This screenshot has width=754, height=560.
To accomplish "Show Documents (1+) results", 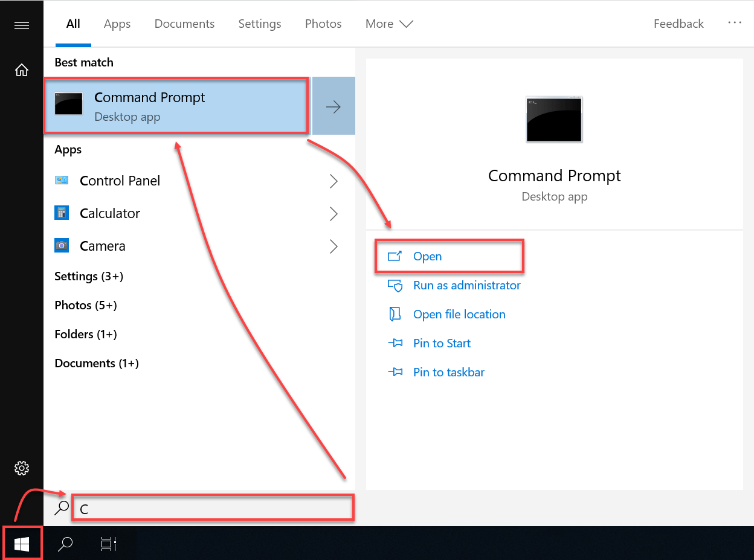I will [x=97, y=363].
